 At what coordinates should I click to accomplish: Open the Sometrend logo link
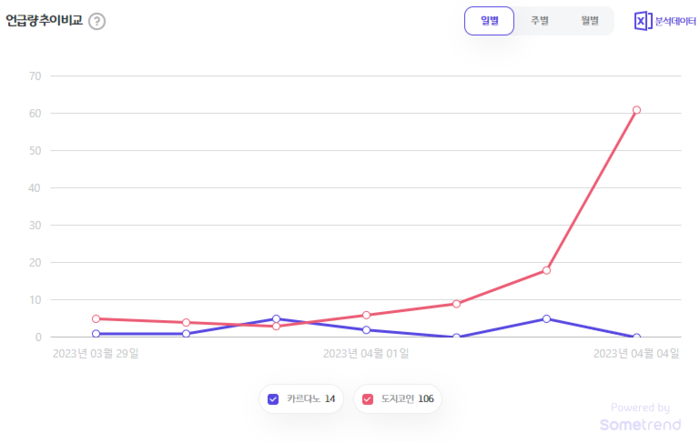click(x=634, y=424)
